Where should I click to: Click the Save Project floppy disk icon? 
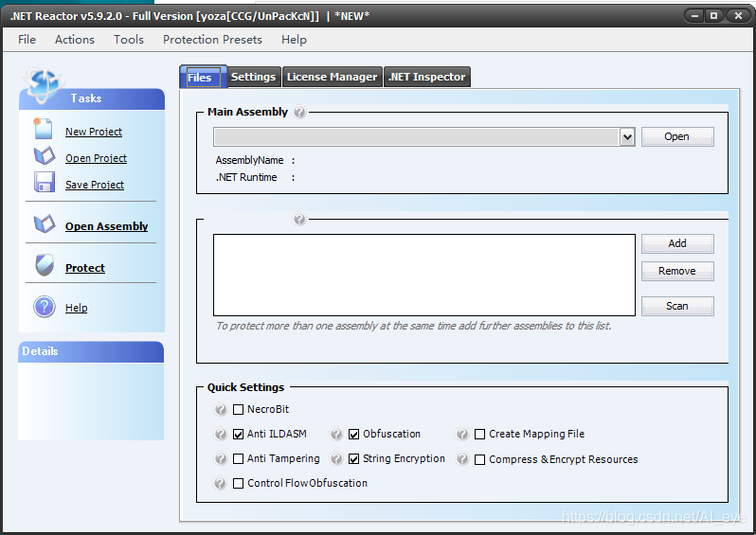click(x=45, y=182)
